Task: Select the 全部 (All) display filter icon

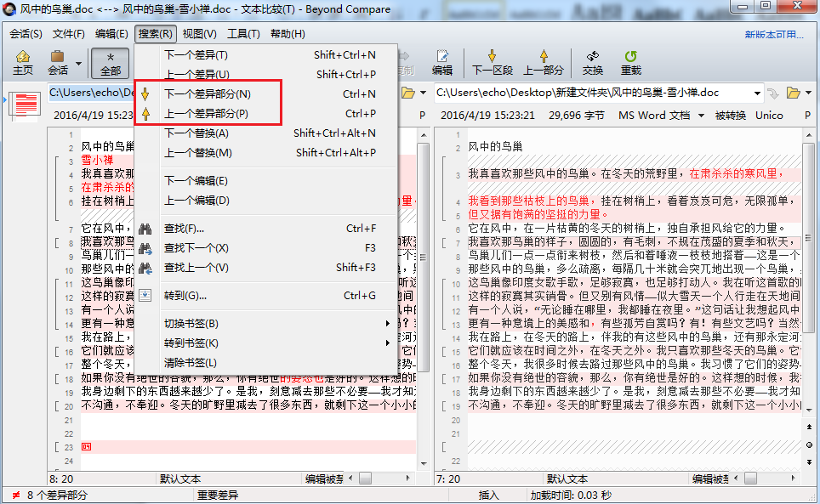Action: [108, 62]
